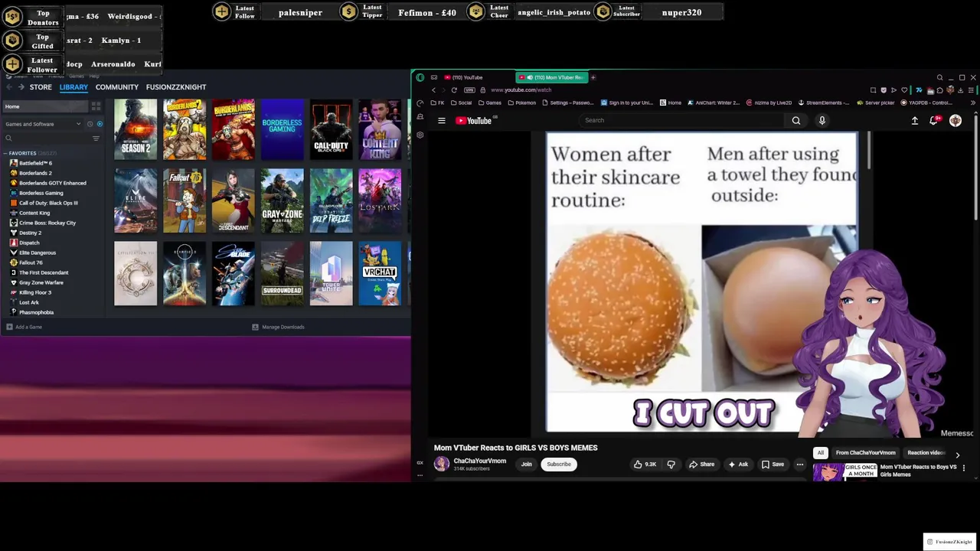Toggle the Steam ready-to-play filter

pos(100,124)
